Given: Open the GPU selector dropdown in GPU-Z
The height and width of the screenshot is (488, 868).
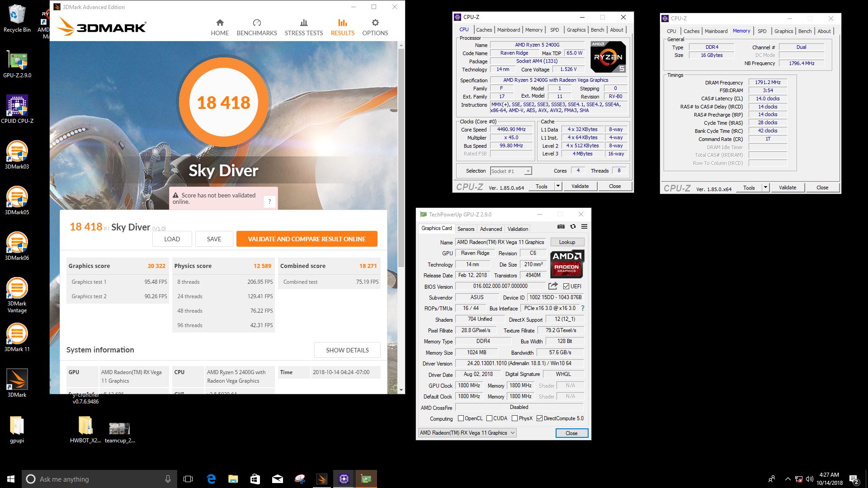Looking at the screenshot, I should 467,433.
